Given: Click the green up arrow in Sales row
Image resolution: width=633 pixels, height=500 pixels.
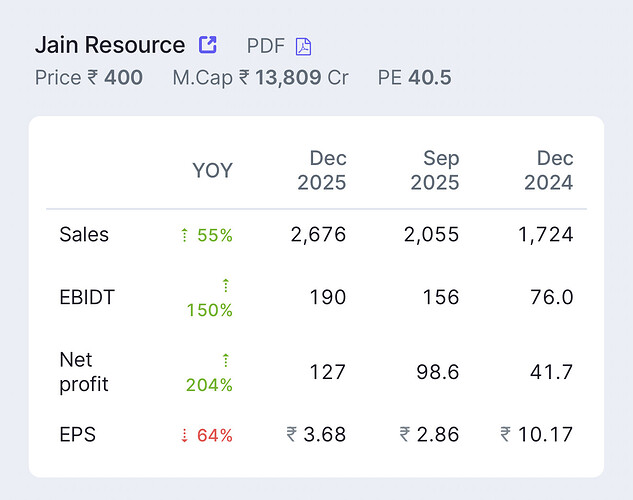Looking at the screenshot, I should [185, 235].
